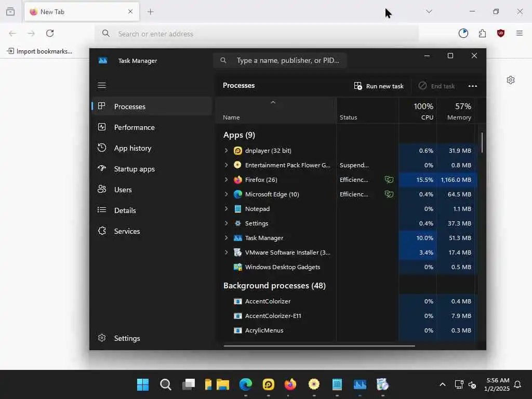Click the End task button
Viewport: 532px width, 399px height.
(436, 86)
